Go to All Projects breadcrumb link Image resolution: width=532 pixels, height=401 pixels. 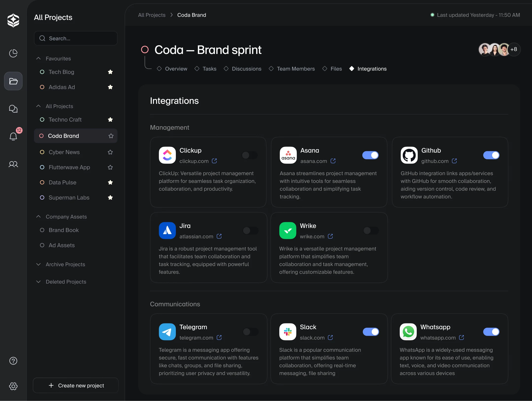pyautogui.click(x=152, y=15)
